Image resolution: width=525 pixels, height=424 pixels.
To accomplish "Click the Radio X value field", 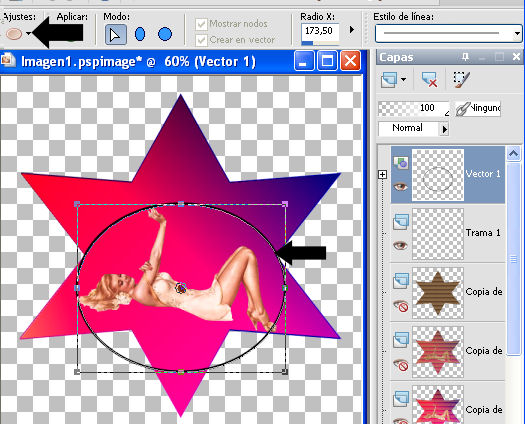I will coord(320,31).
